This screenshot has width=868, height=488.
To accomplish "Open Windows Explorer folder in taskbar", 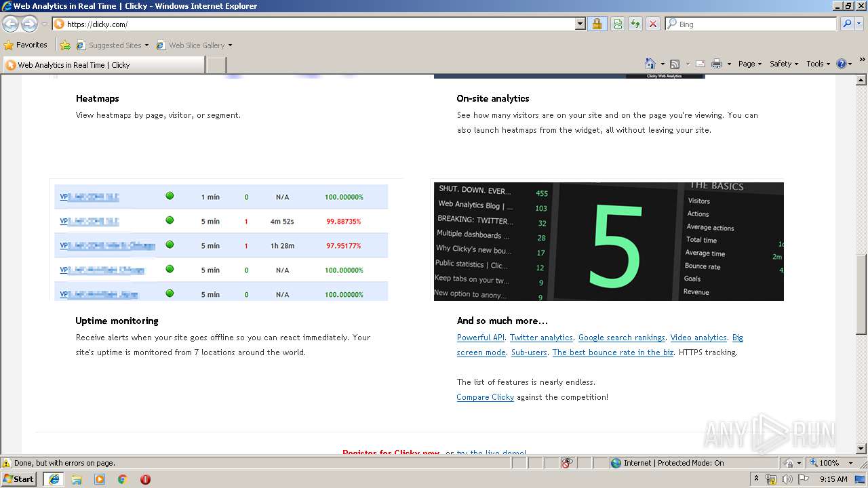I will (77, 479).
